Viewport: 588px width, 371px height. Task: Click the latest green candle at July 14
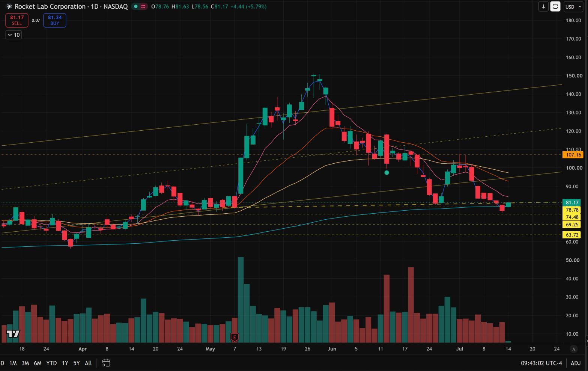point(508,205)
